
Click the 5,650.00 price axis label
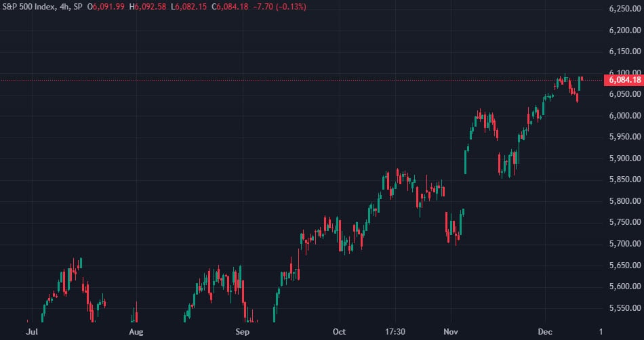click(x=626, y=265)
